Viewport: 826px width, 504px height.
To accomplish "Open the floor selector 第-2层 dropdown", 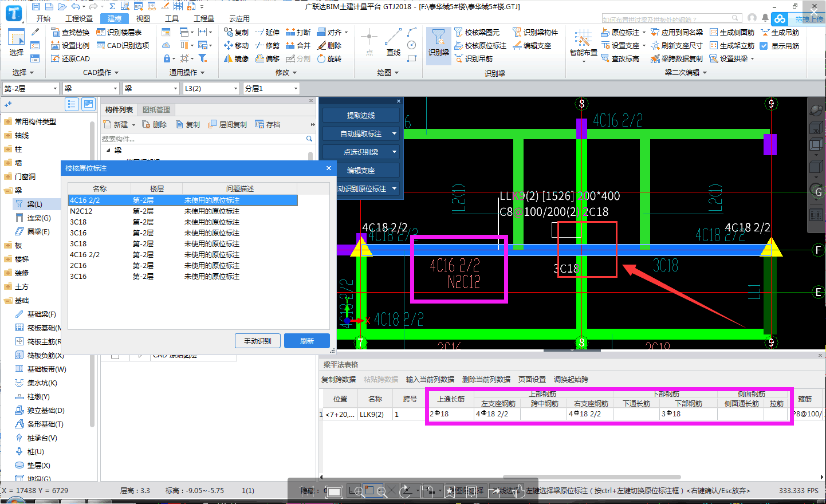I will (31, 88).
